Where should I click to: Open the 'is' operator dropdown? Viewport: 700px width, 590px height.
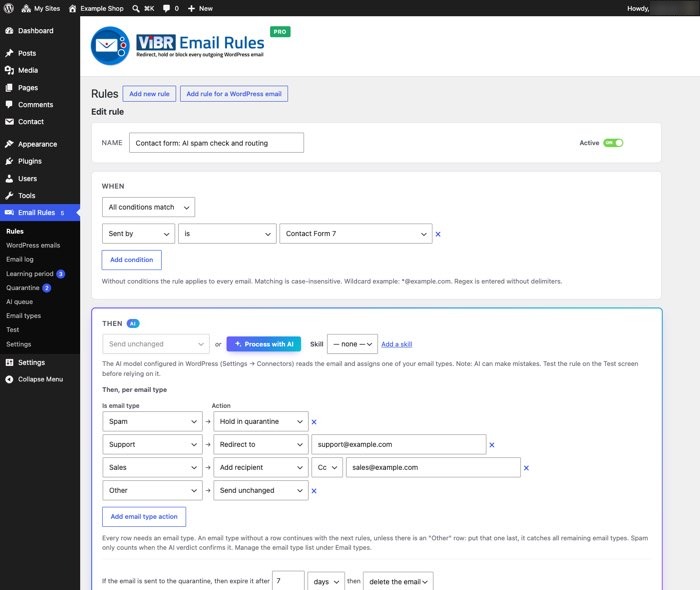tap(227, 233)
